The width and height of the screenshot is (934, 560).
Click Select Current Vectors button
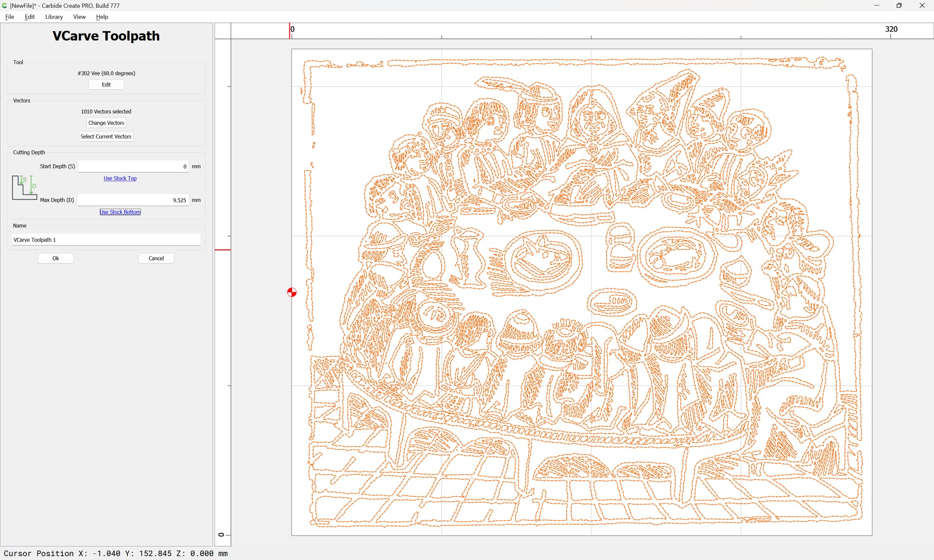tap(106, 137)
